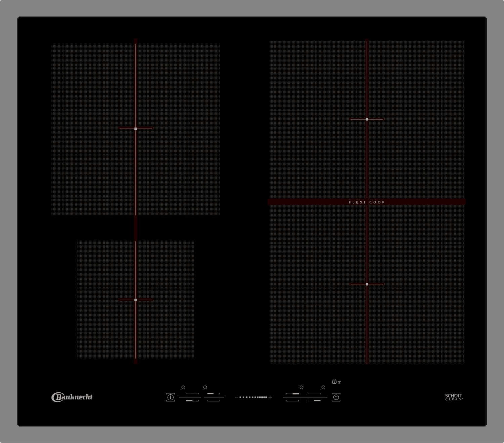Click the FLEXI COOK label bar
This screenshot has height=443, width=504.
point(367,202)
